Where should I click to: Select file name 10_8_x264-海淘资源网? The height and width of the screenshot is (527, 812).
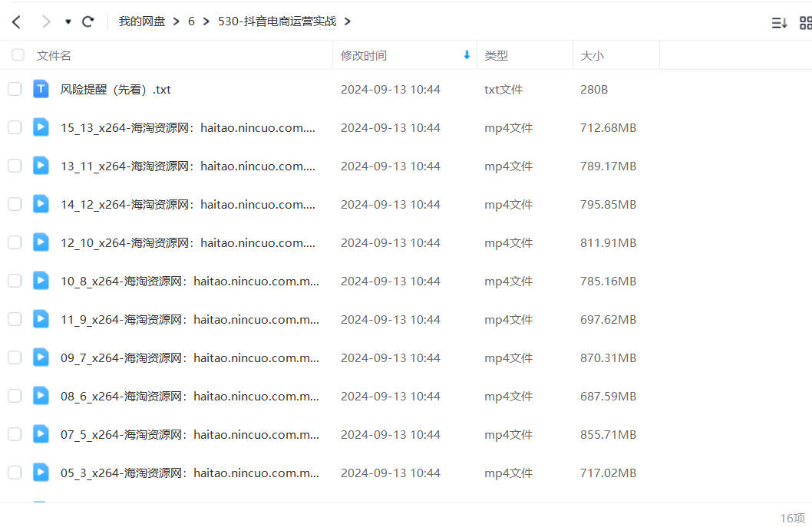click(x=190, y=281)
